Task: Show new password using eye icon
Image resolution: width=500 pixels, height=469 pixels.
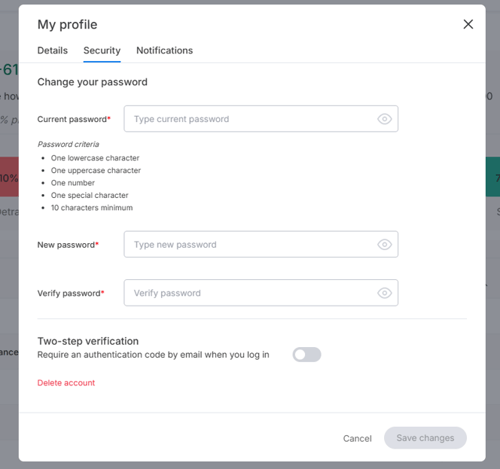Action: [384, 244]
